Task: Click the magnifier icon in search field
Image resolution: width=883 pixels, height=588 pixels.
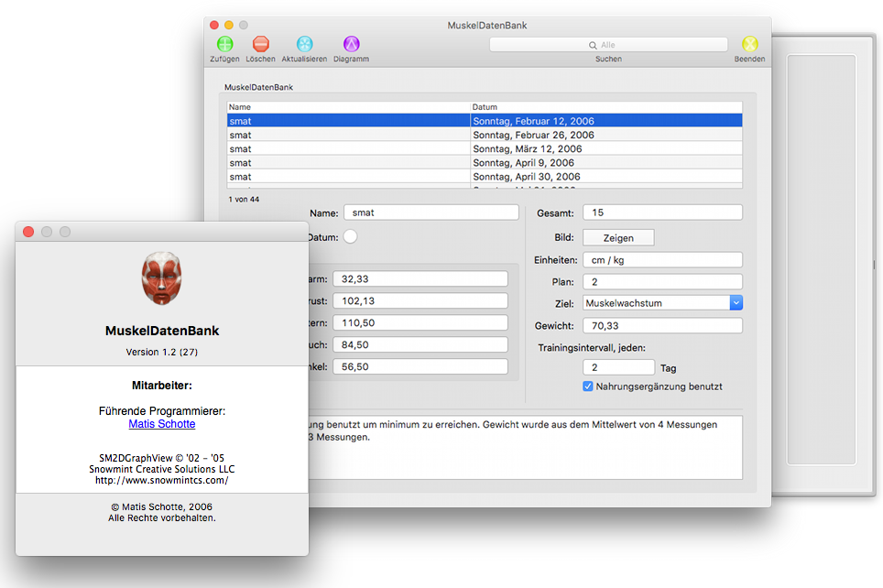Action: tap(593, 45)
